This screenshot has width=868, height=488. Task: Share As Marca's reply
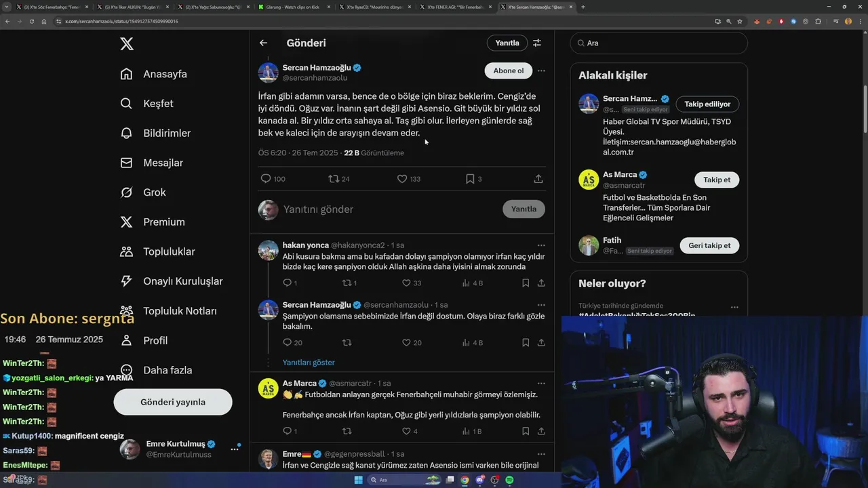541,431
